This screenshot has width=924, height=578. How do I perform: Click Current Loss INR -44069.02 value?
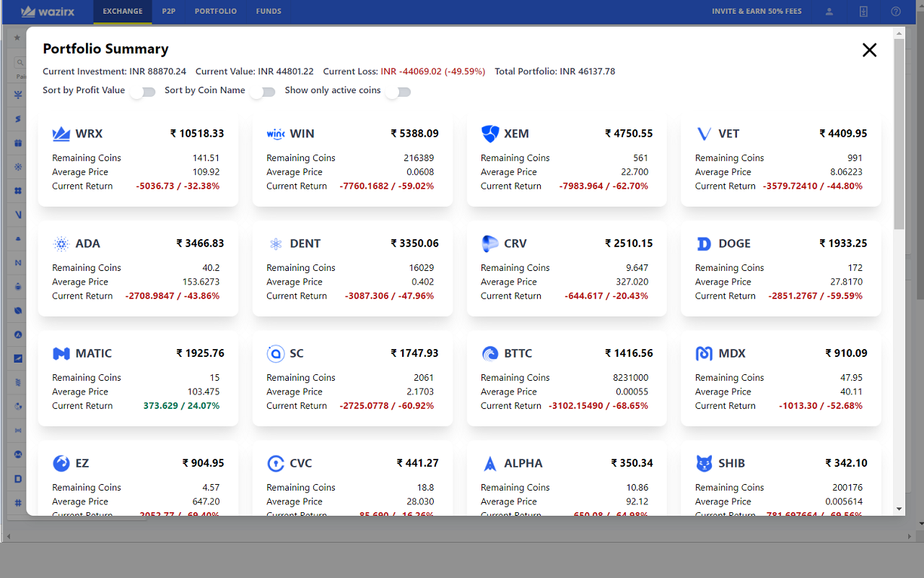click(x=432, y=72)
